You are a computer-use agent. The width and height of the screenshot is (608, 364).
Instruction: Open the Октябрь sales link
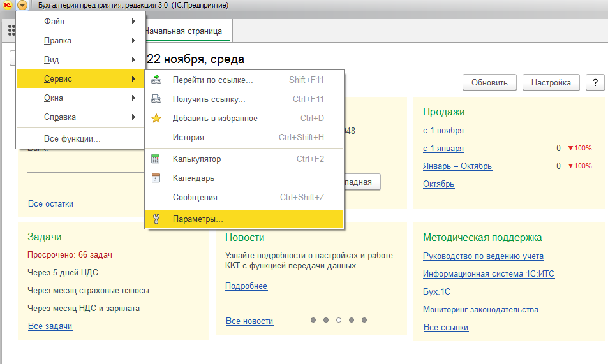[x=438, y=184]
